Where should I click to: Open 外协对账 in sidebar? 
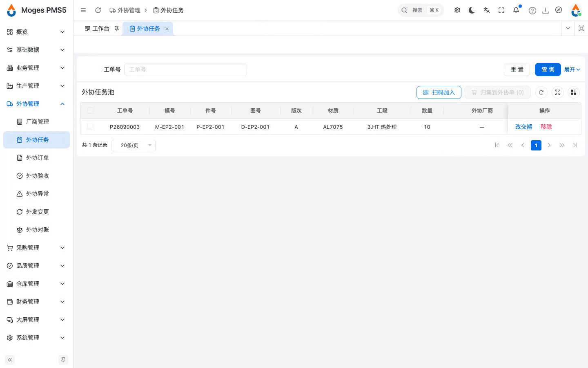[36, 230]
